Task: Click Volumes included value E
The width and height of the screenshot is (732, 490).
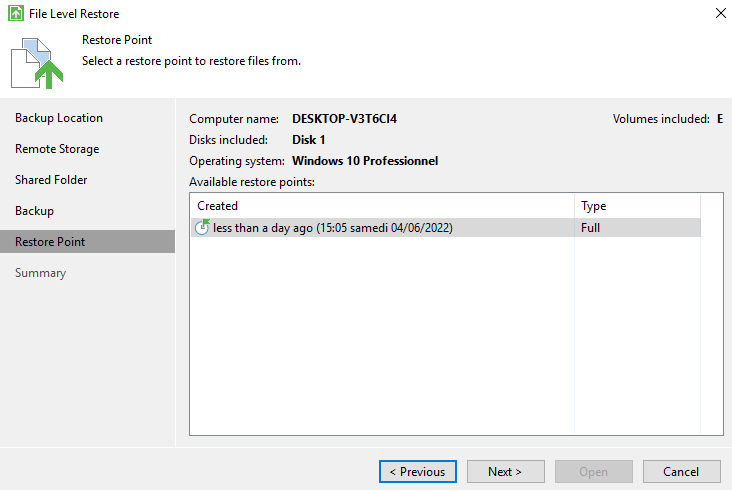Action: pos(720,119)
